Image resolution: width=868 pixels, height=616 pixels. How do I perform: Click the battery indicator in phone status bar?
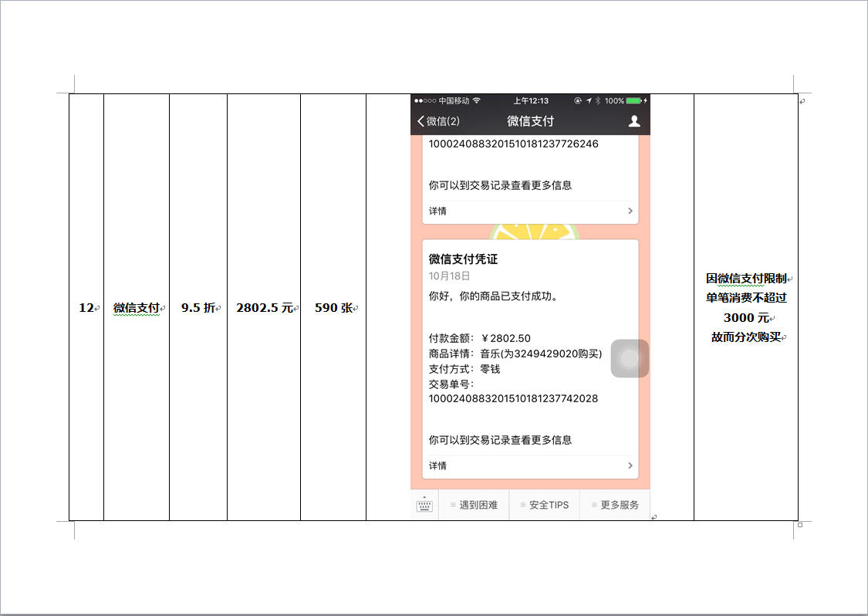(x=634, y=101)
